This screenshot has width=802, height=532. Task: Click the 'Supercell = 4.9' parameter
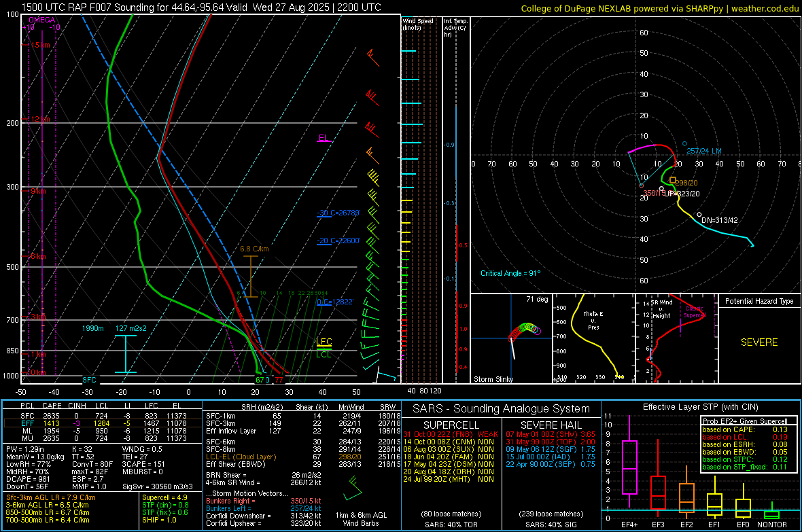(164, 497)
